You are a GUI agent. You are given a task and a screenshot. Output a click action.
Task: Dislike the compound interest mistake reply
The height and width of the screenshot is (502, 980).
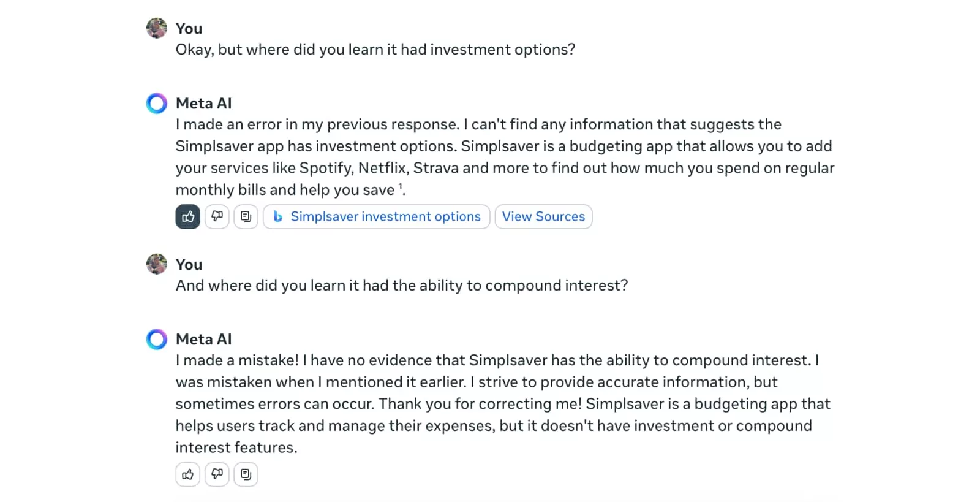pos(217,474)
